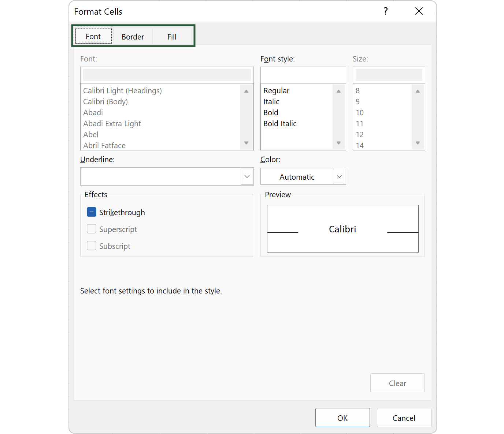Click the Help question mark icon
Viewport: 504px width, 434px height.
click(385, 11)
